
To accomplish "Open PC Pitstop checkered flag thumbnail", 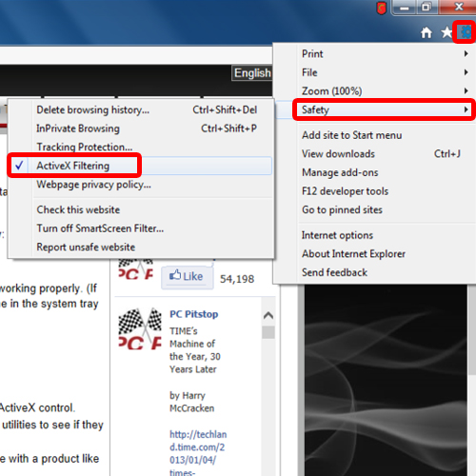I will (x=140, y=328).
